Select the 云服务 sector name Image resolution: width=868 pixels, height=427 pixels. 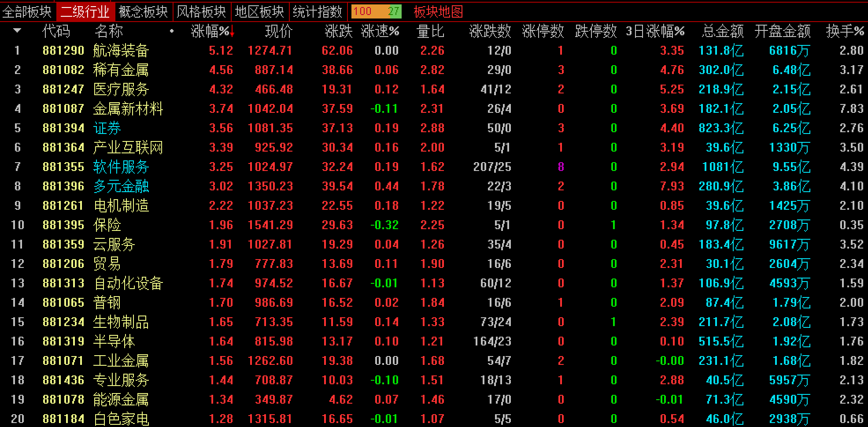pos(114,245)
